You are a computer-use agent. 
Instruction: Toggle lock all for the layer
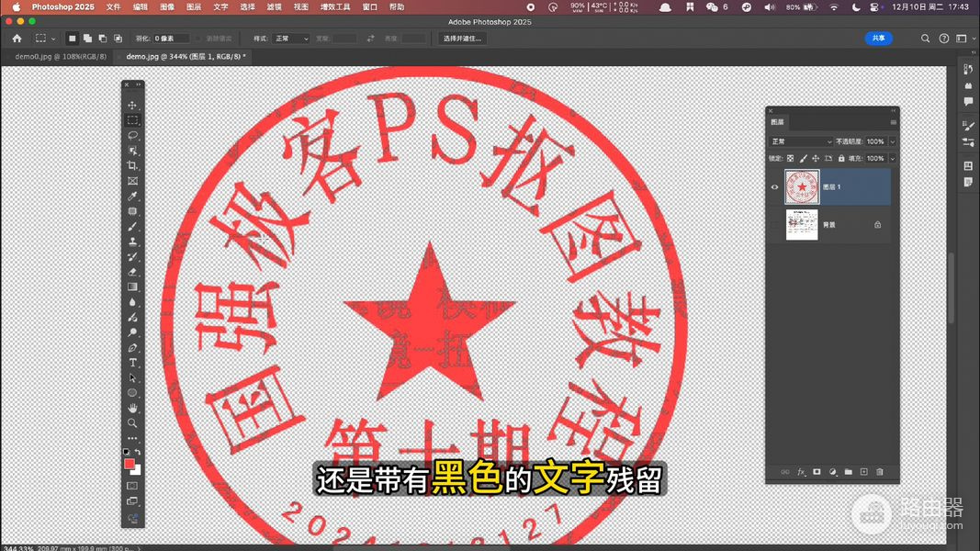pyautogui.click(x=841, y=159)
